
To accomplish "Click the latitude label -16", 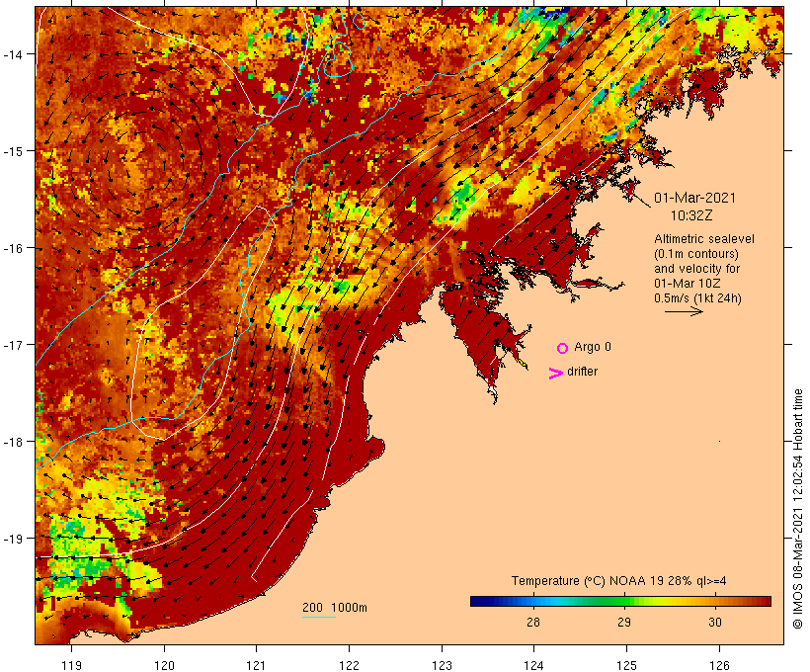I will click(x=13, y=248).
